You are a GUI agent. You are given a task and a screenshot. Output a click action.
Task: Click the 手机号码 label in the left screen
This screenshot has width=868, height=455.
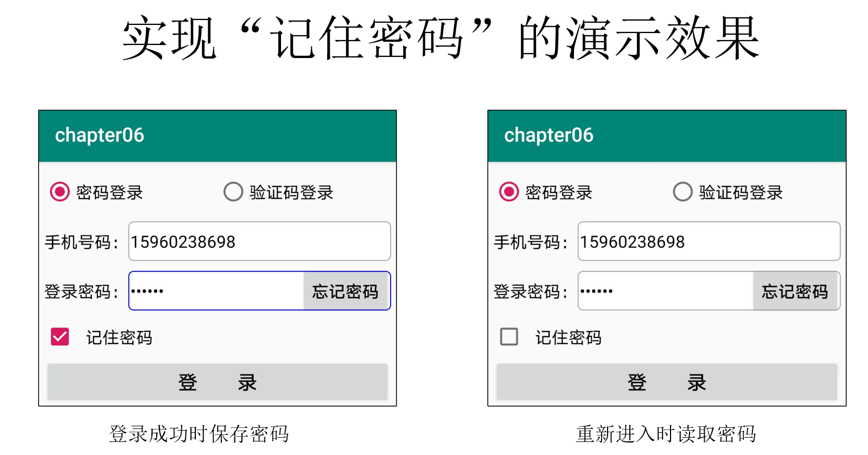coord(81,242)
